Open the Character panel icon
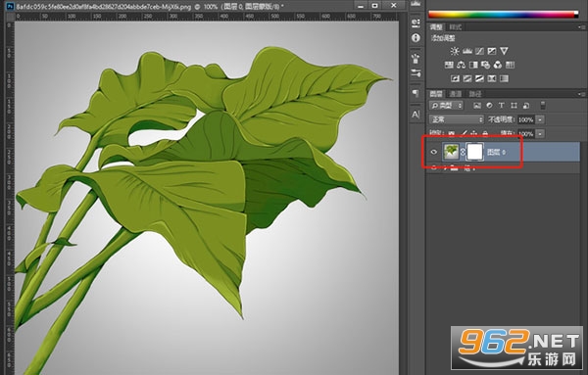The height and width of the screenshot is (375, 588). click(416, 115)
